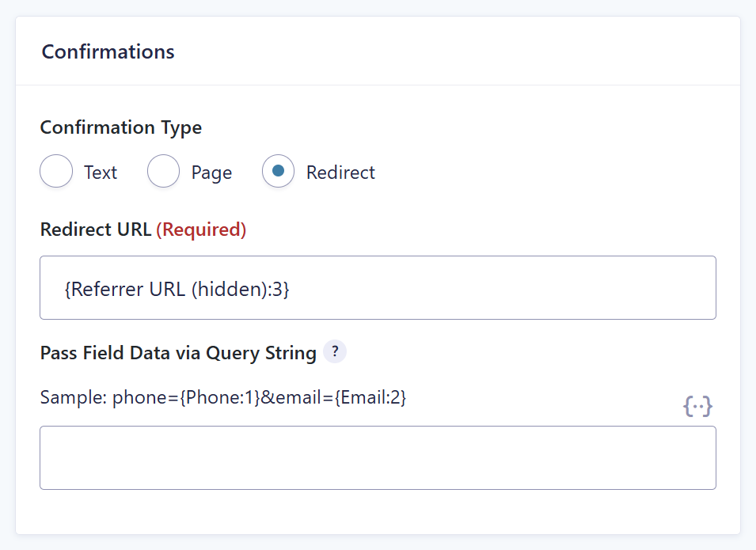
Task: Click the Sample query string hint text
Action: tap(223, 398)
